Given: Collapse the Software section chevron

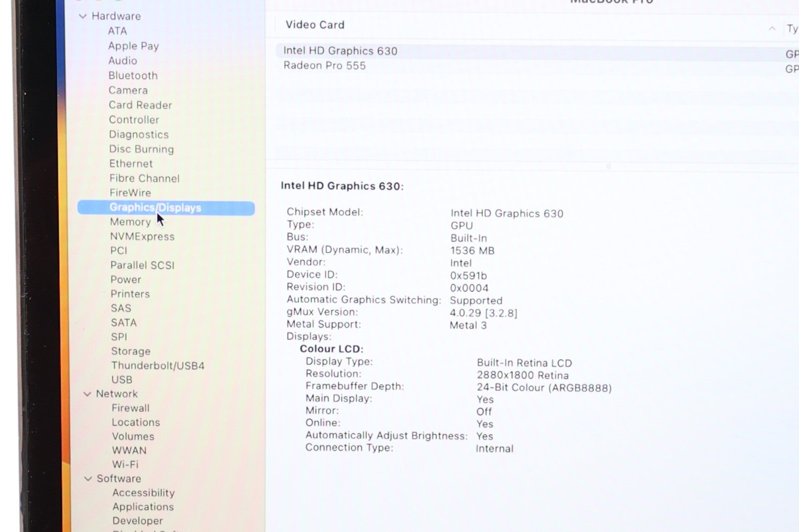Looking at the screenshot, I should tap(88, 479).
